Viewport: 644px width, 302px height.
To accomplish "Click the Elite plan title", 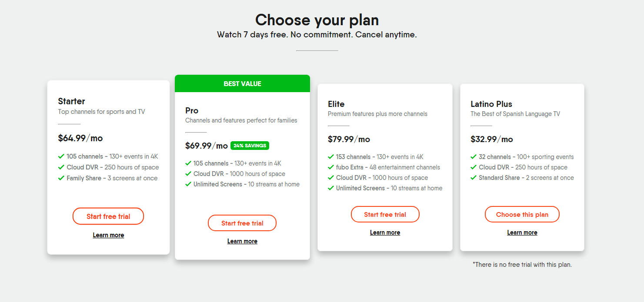I will point(336,104).
